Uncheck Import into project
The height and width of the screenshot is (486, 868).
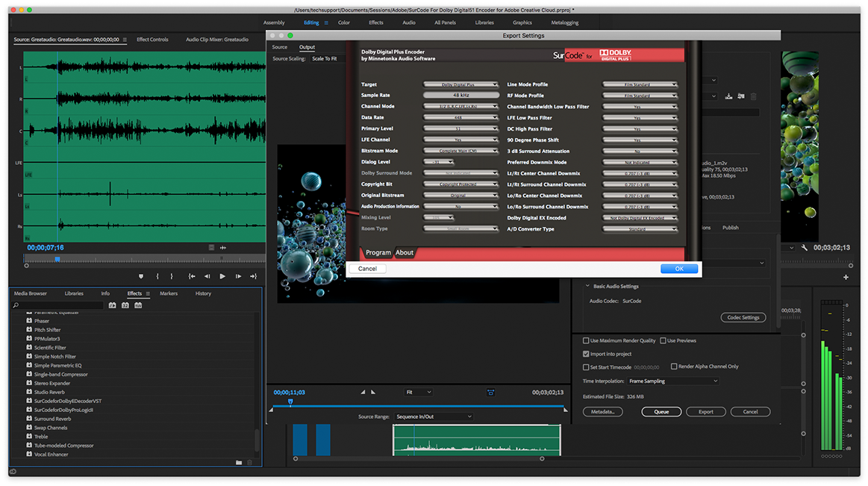pos(587,352)
